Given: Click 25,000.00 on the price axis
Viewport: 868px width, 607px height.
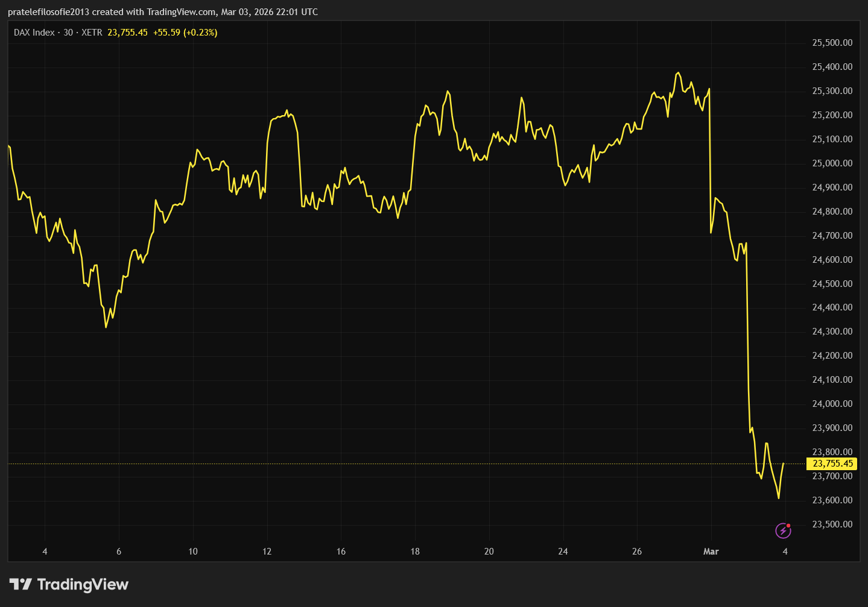Looking at the screenshot, I should [x=832, y=163].
